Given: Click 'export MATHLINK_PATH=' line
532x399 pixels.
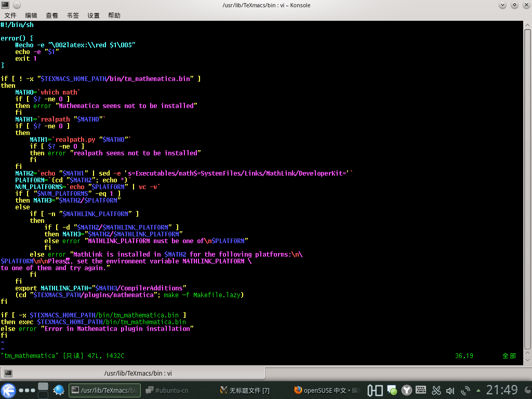Looking at the screenshot, I should 101,288.
